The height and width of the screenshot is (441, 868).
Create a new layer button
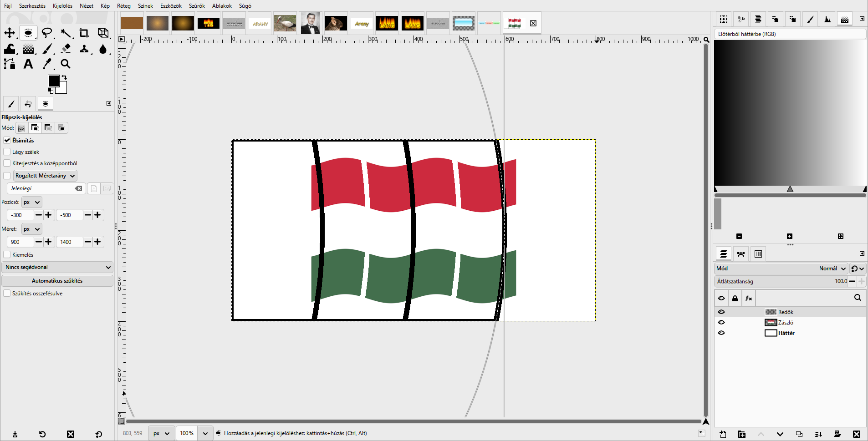pyautogui.click(x=723, y=434)
